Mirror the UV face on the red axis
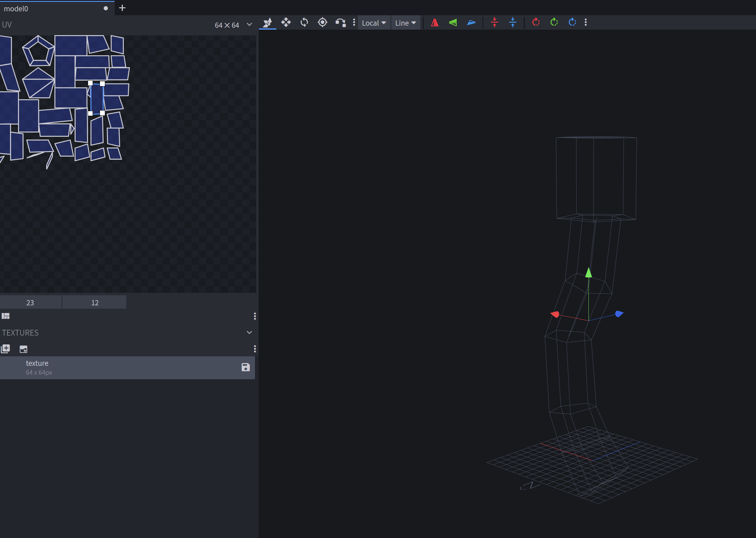Viewport: 756px width, 538px height. [435, 23]
